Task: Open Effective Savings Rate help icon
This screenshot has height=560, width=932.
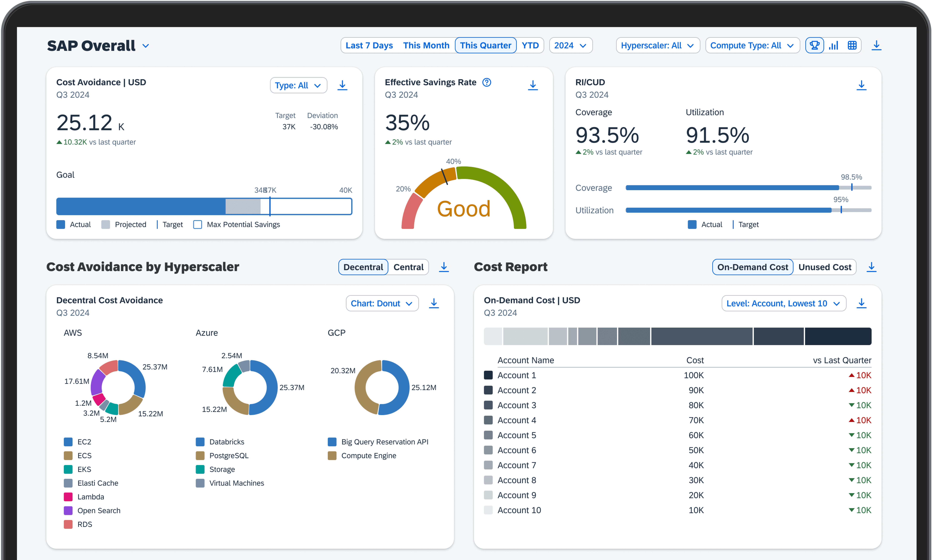Action: 487,82
